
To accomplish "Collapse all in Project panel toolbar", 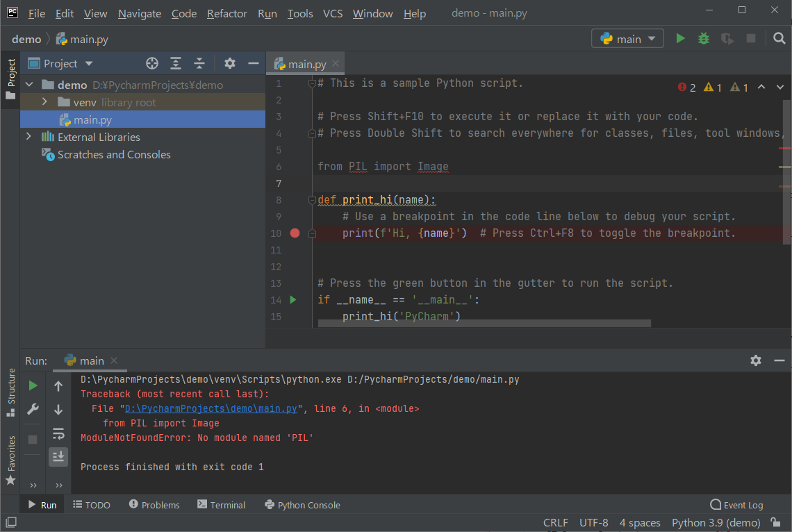I will click(199, 64).
